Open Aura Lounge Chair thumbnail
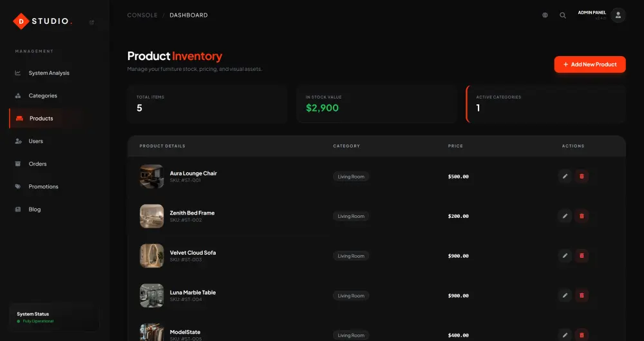This screenshot has width=644, height=341. [x=151, y=177]
